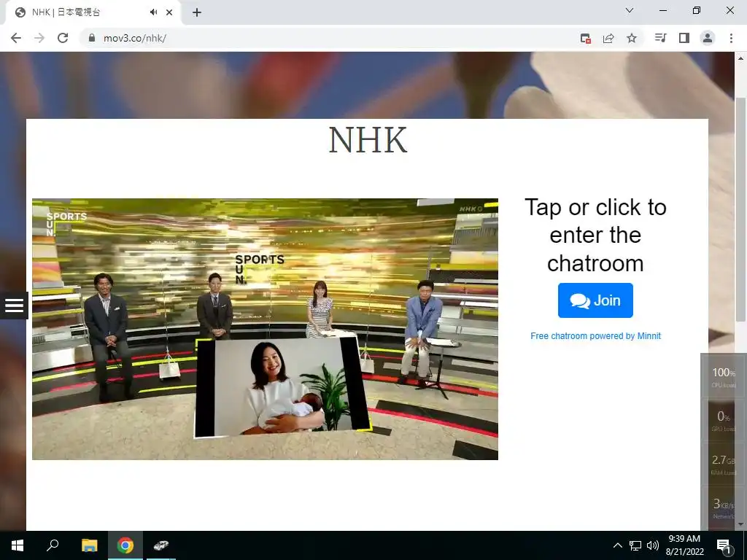The image size is (747, 560).
Task: Minimize the Chrome window
Action: (x=662, y=10)
